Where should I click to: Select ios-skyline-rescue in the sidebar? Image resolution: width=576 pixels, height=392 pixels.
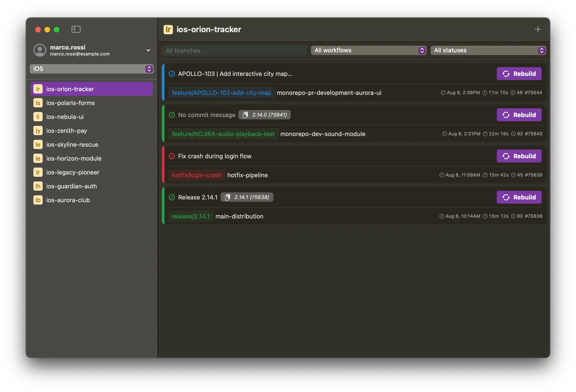pos(92,145)
